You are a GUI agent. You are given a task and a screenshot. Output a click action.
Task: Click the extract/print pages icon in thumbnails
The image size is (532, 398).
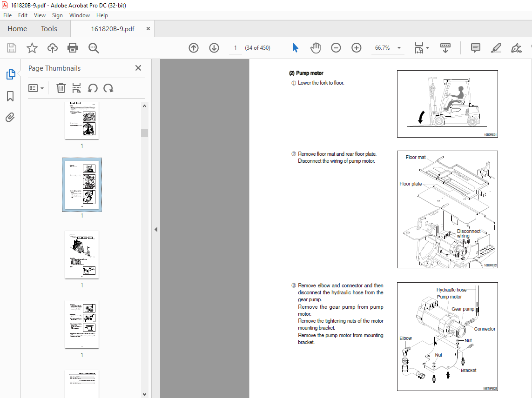click(76, 88)
